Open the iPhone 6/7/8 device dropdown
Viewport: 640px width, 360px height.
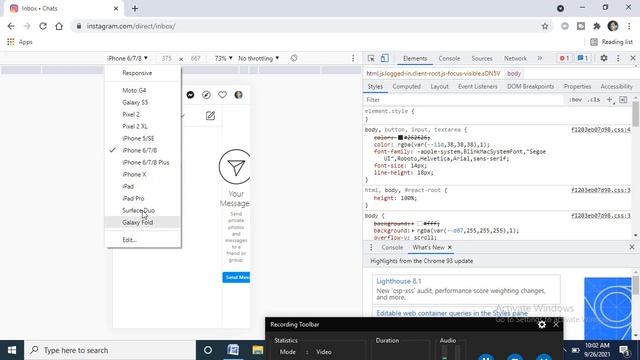tap(127, 58)
